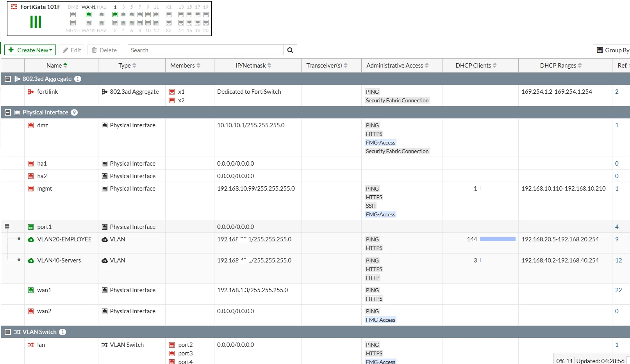This screenshot has height=364, width=630.
Task: Sort by the Type column
Action: click(x=128, y=66)
